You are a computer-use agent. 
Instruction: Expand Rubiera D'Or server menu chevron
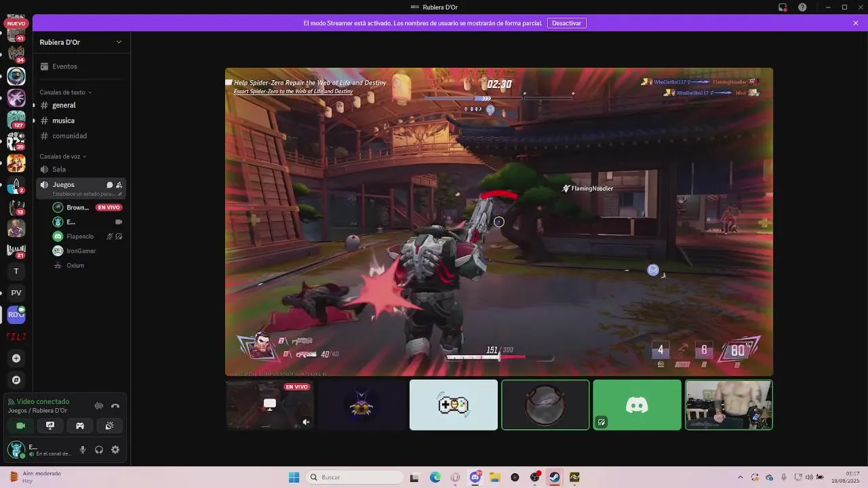(x=119, y=42)
